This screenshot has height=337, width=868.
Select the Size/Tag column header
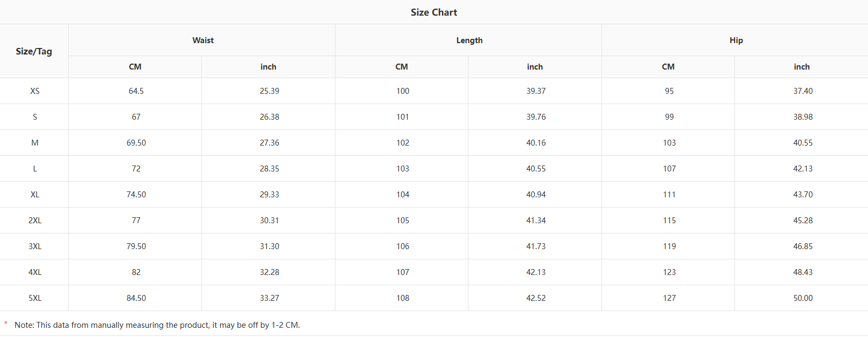pos(34,51)
